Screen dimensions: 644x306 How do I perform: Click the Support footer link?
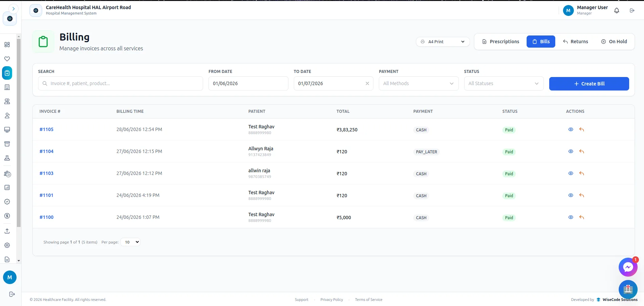click(302, 300)
